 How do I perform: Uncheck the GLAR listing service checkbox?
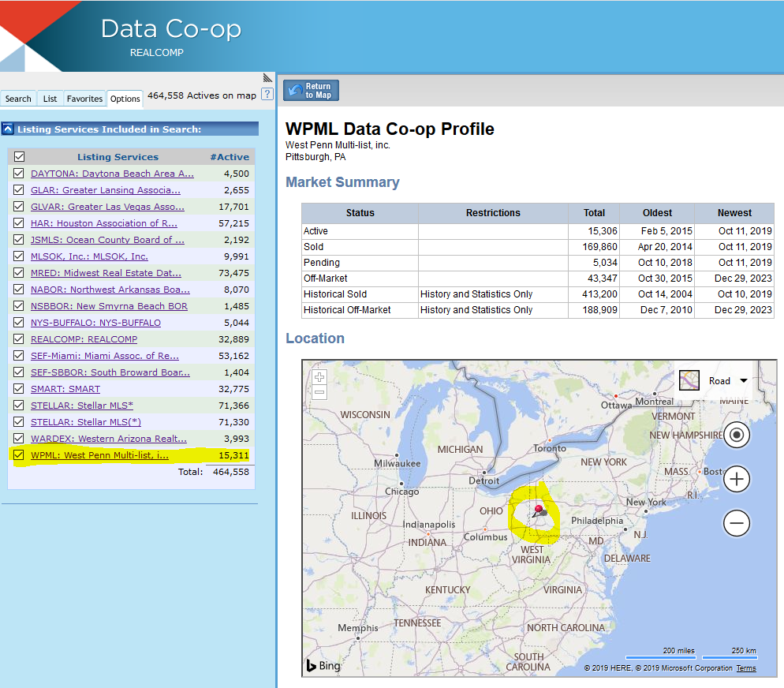coord(18,189)
